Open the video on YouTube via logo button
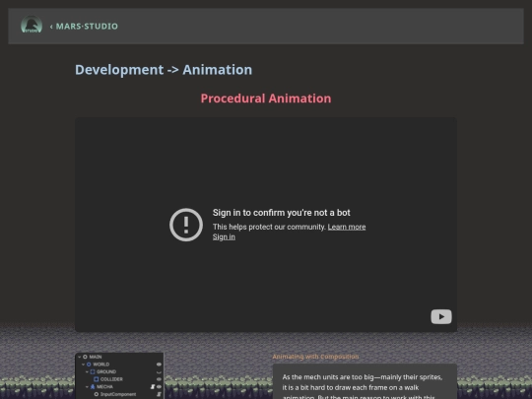 tap(441, 316)
